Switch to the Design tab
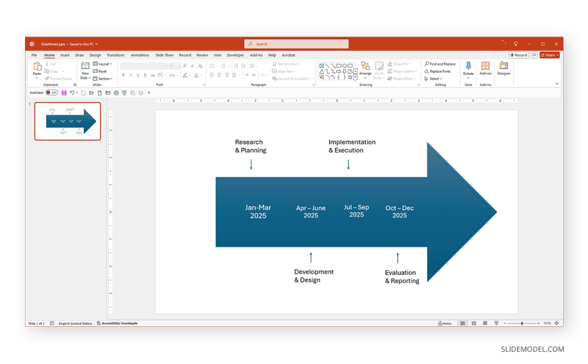The width and height of the screenshot is (588, 364). coord(95,55)
